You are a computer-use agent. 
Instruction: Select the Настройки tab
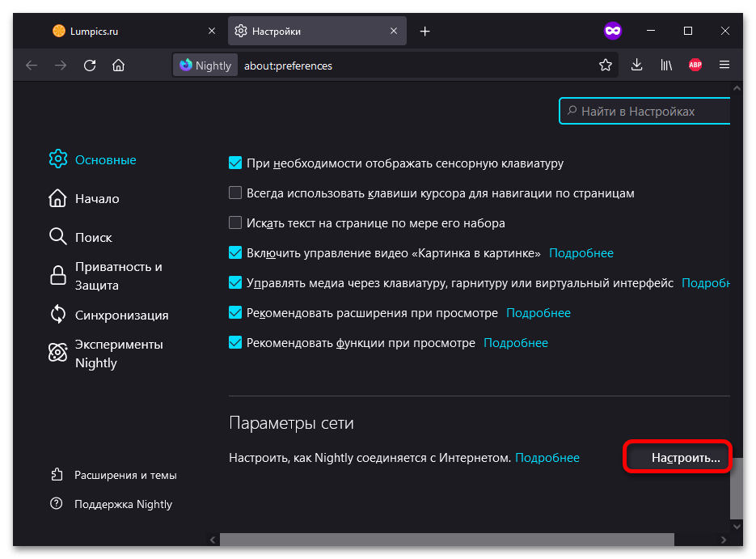tap(317, 31)
